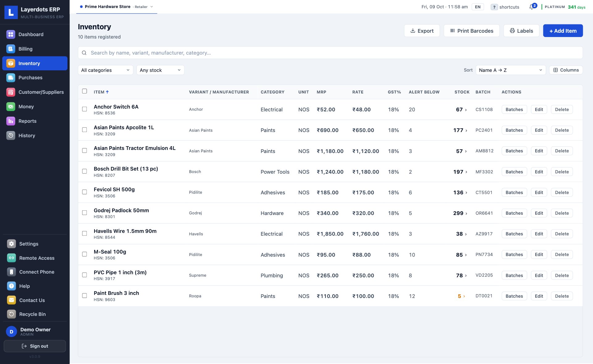
Task: Open the Connect Phone icon
Action: click(11, 272)
